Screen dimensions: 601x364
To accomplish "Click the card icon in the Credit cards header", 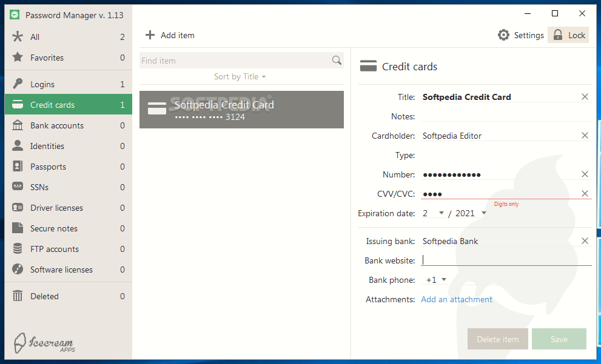I will (x=368, y=66).
